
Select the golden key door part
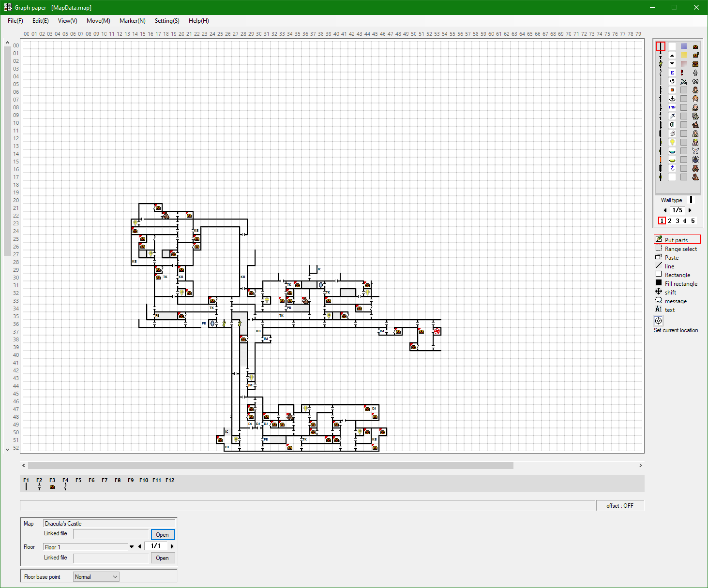pos(661,64)
